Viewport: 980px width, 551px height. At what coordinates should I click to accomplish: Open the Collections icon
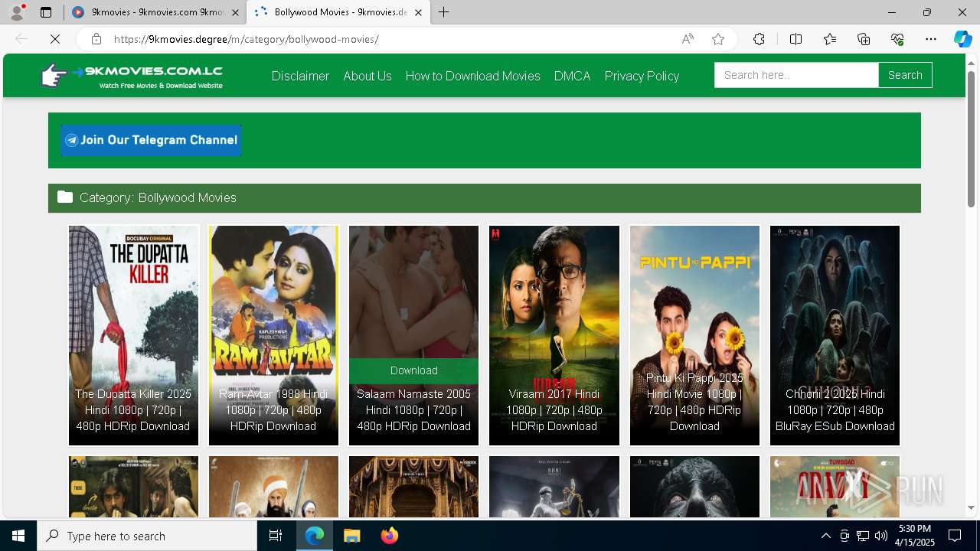coord(864,39)
